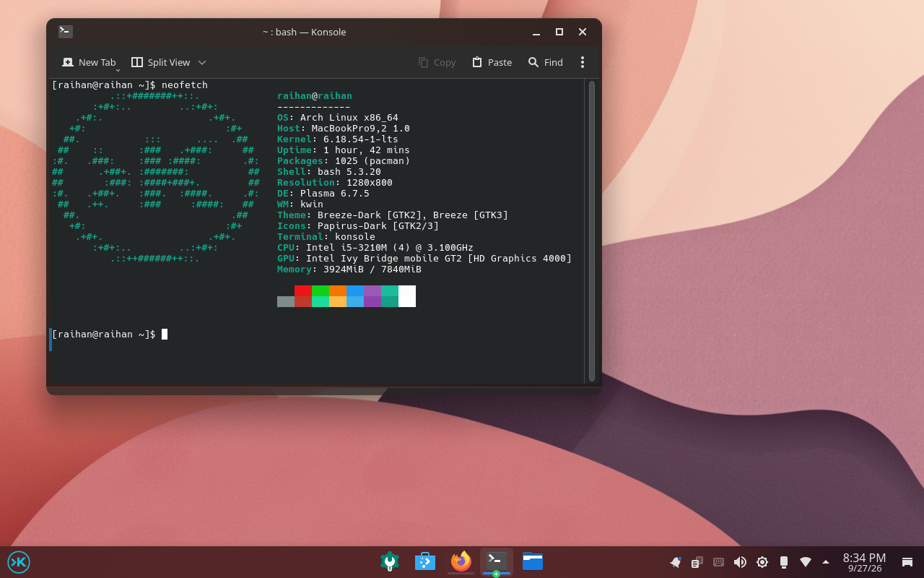Screen dimensions: 924x578
Task: Click the "Shell: bash 5.3.20" line
Action: click(x=329, y=172)
